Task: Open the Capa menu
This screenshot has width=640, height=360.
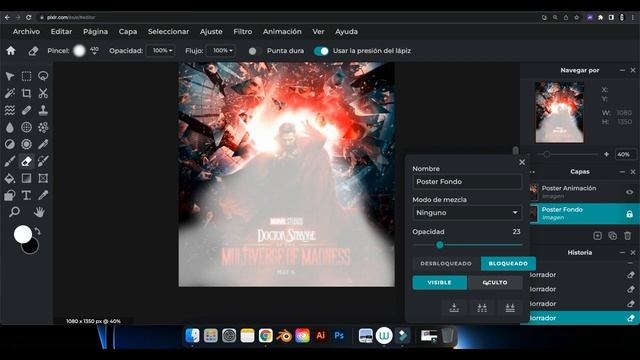Action: pos(128,31)
